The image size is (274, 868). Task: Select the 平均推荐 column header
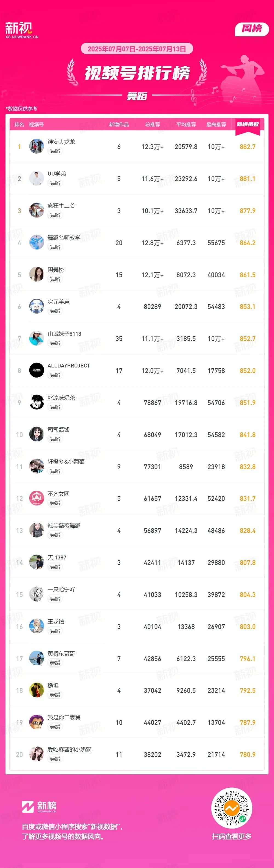[x=186, y=125]
